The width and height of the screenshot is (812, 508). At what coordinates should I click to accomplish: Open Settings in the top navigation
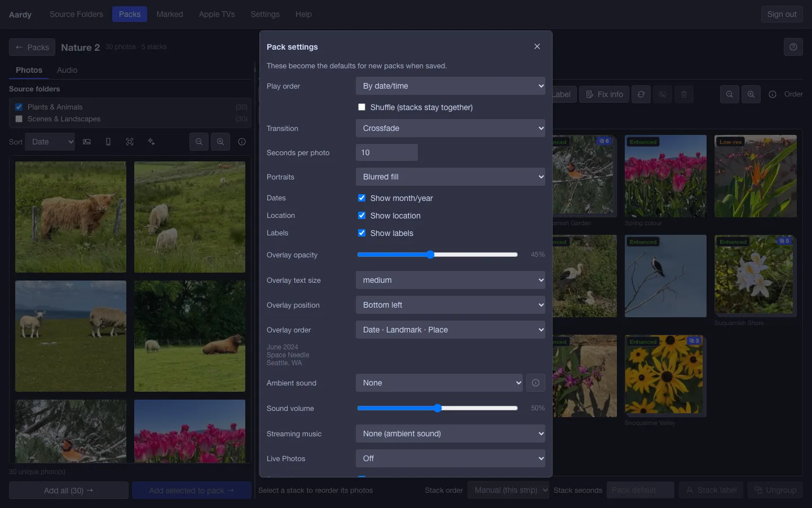265,14
